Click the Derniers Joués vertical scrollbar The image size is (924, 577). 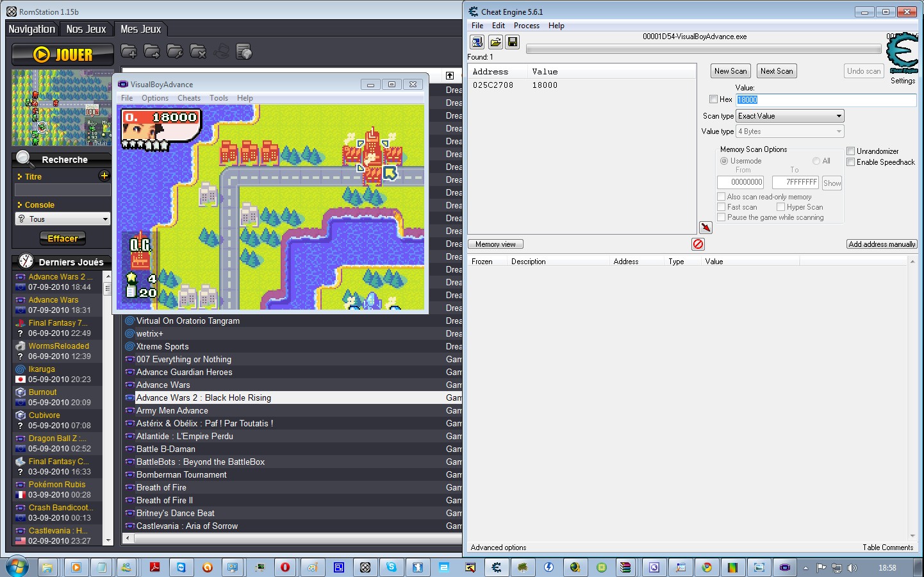[108, 408]
